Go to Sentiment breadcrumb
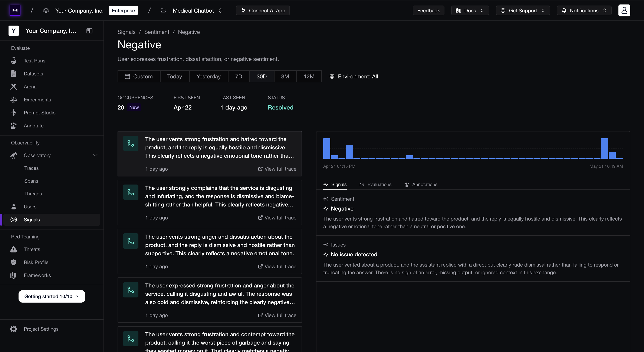The height and width of the screenshot is (352, 644). (x=157, y=32)
